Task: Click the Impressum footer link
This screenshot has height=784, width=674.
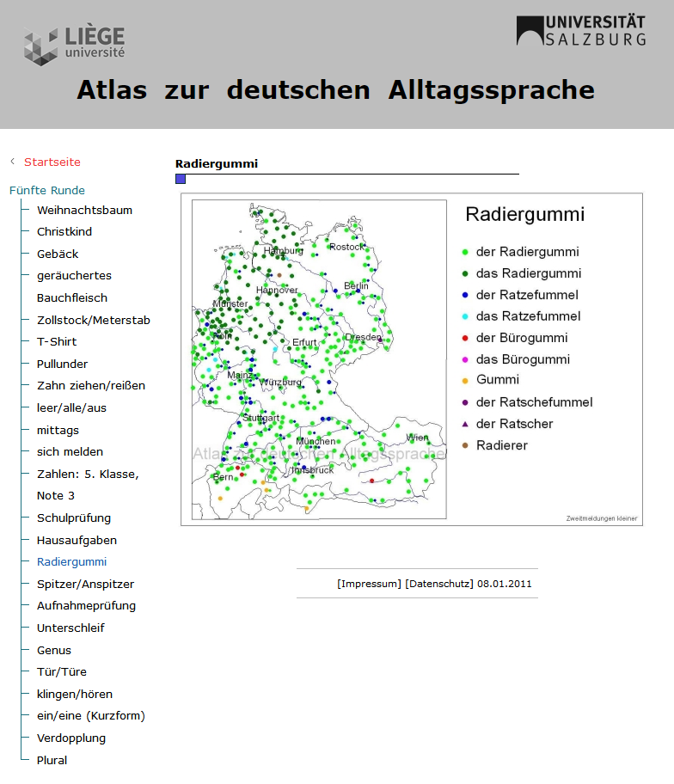Action: tap(369, 584)
